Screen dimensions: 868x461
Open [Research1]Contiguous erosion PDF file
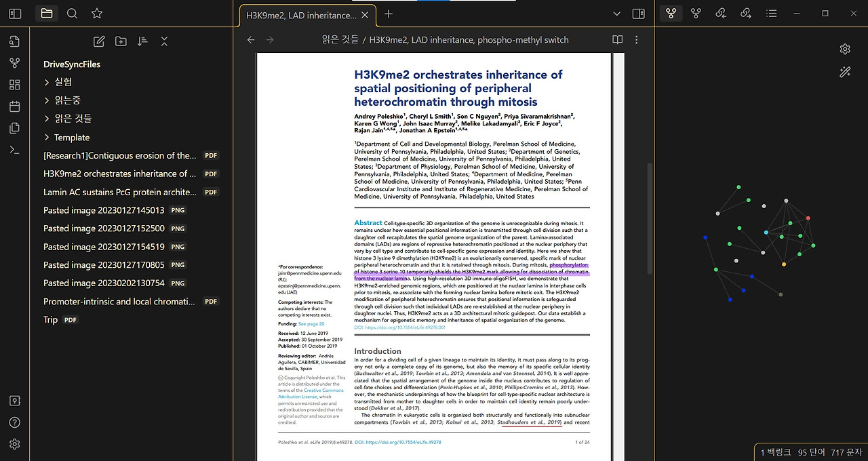coord(130,155)
